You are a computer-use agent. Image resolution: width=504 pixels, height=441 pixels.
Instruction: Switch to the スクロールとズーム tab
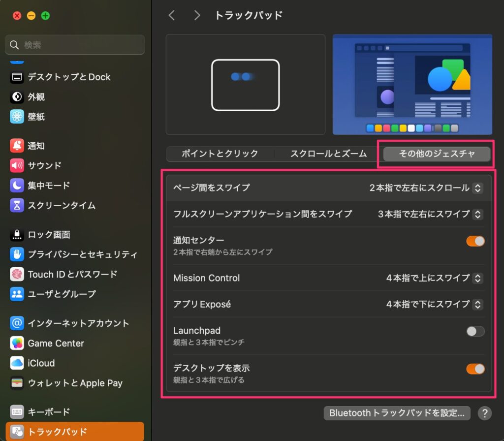(328, 154)
